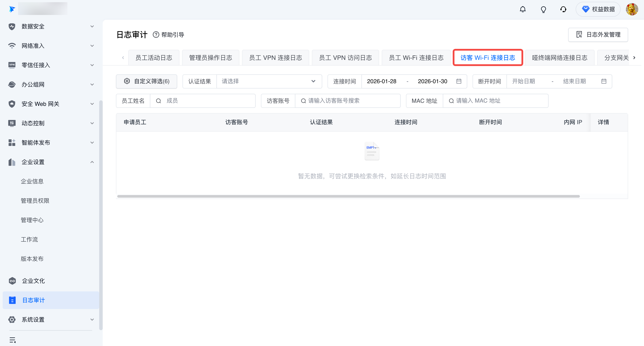The image size is (644, 346).
Task: Click the 连接时间 calendar icon
Action: (x=458, y=81)
